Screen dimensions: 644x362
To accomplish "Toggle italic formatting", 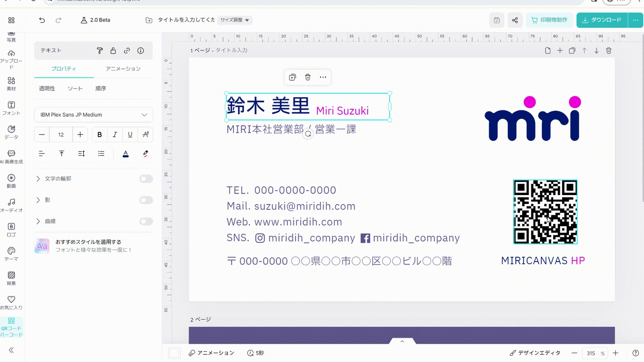I will pos(115,134).
